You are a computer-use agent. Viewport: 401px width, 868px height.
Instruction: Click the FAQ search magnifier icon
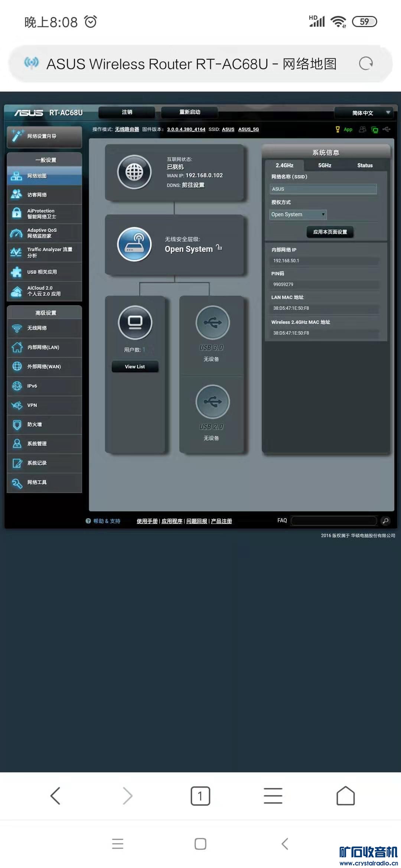click(x=386, y=521)
